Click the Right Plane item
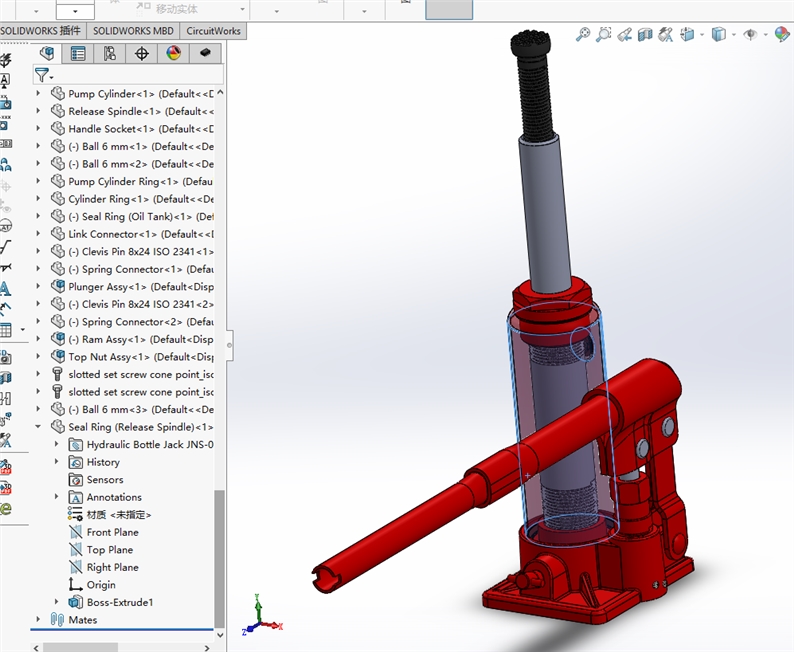794x652 pixels. click(112, 567)
